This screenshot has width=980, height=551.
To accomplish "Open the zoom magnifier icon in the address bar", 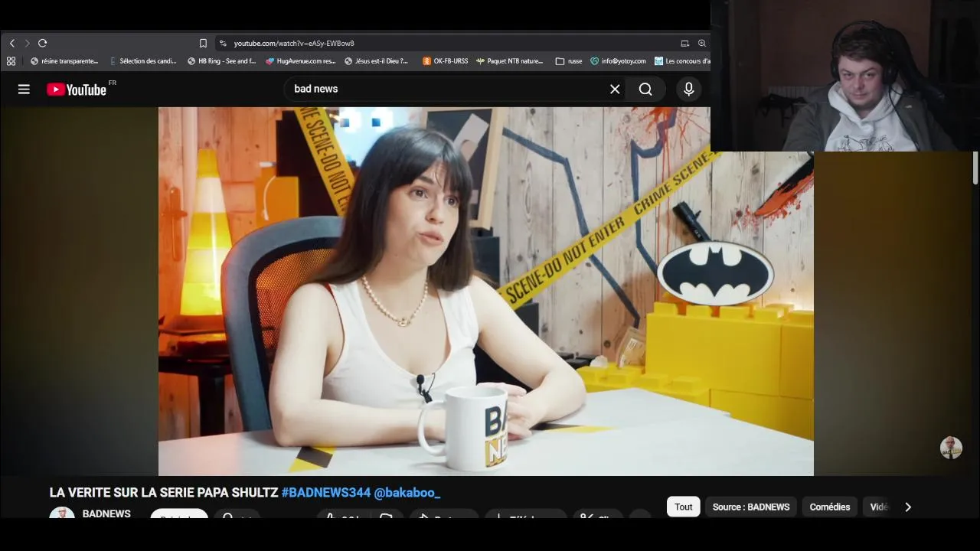I will pyautogui.click(x=702, y=43).
